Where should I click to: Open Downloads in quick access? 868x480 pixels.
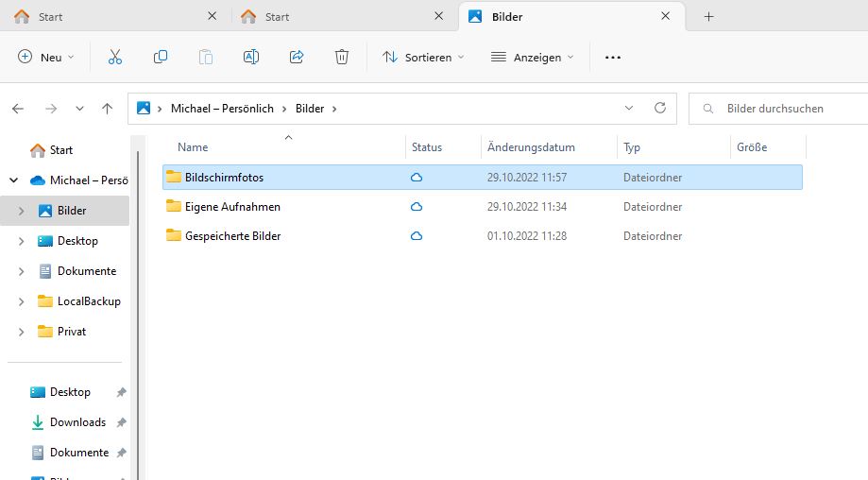[77, 422]
